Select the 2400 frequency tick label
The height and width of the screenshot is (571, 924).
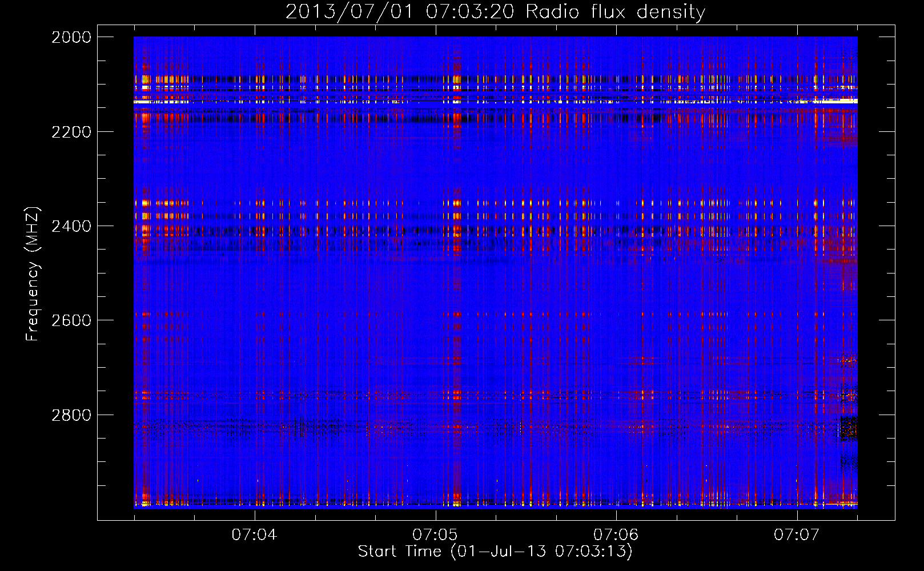(x=71, y=226)
